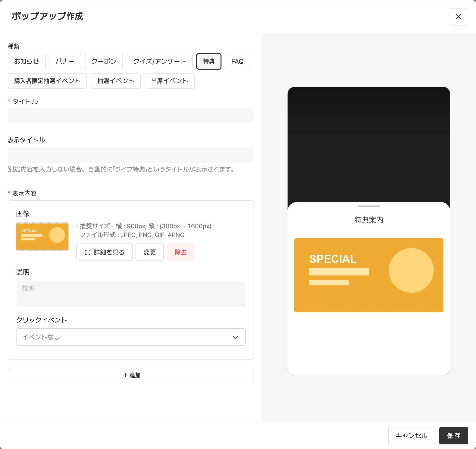
Task: Click the hint text about ライブ特典 title
Action: (x=121, y=169)
